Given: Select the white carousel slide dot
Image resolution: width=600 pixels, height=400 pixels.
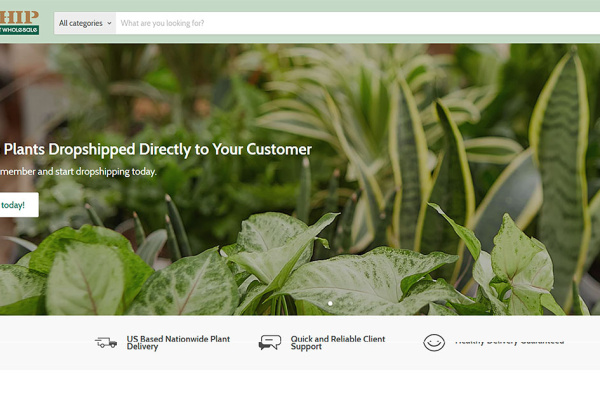Looking at the screenshot, I should [x=330, y=304].
